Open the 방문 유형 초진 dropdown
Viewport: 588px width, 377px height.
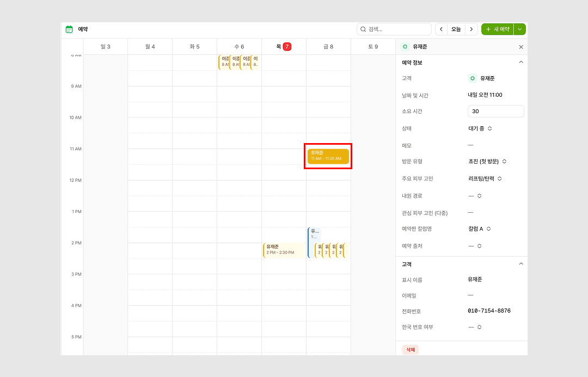click(487, 162)
